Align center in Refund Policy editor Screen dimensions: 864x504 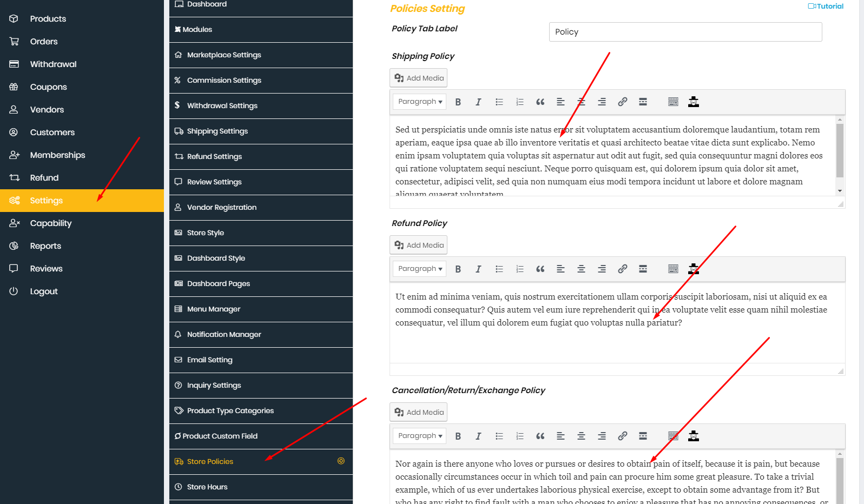click(581, 269)
